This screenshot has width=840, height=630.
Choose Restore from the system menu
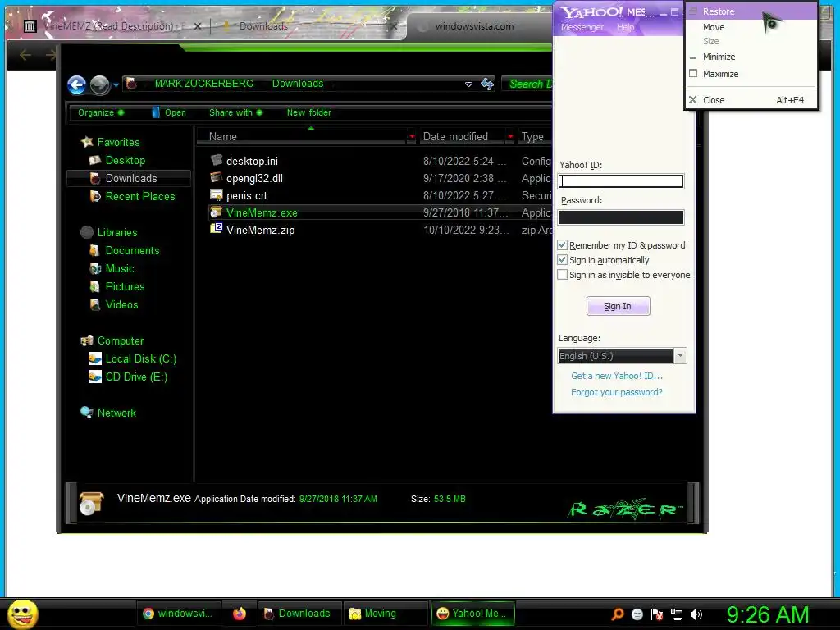pyautogui.click(x=751, y=11)
